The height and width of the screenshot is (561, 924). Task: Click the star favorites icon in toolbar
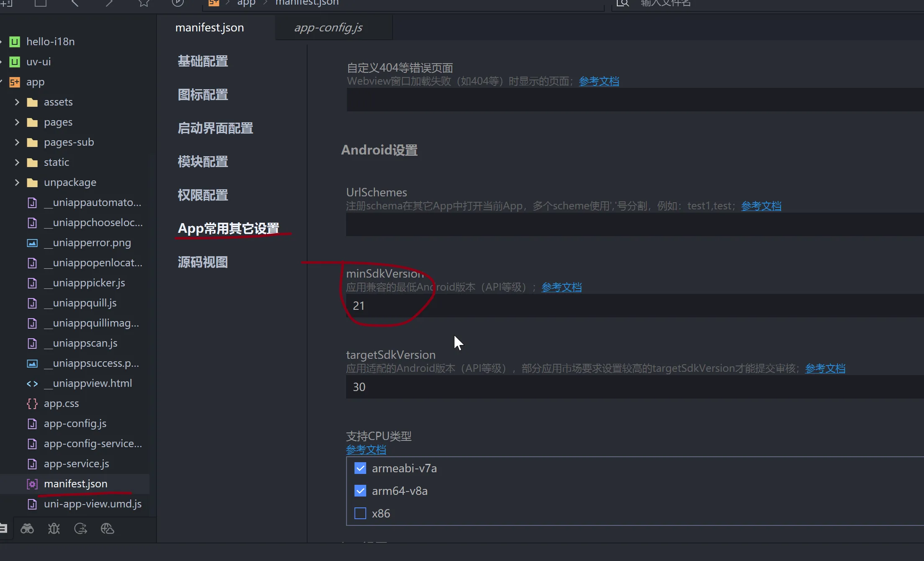pos(144,3)
